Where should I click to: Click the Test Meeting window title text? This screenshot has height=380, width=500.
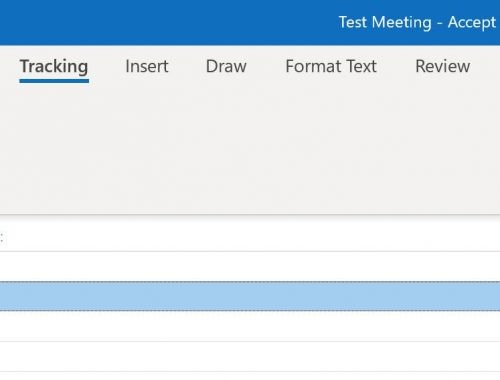tap(417, 23)
